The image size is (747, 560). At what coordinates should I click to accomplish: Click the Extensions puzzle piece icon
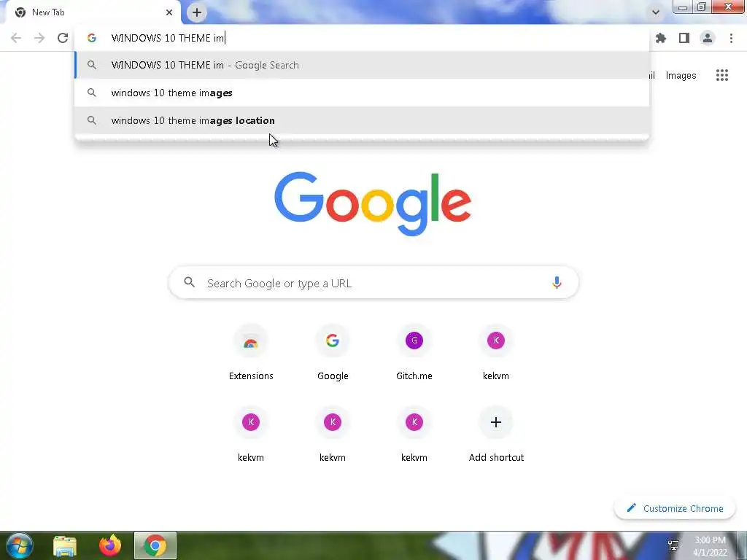pos(661,38)
